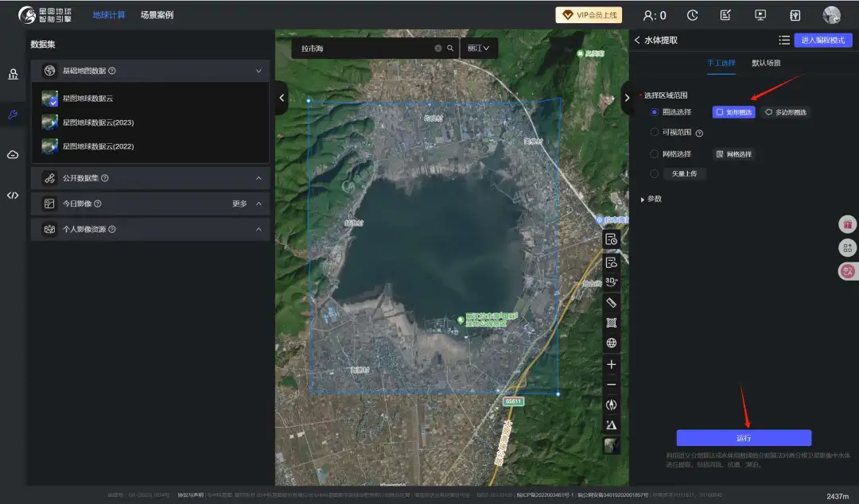Toggle 3D view map tool
This screenshot has width=859, height=504.
point(612,282)
